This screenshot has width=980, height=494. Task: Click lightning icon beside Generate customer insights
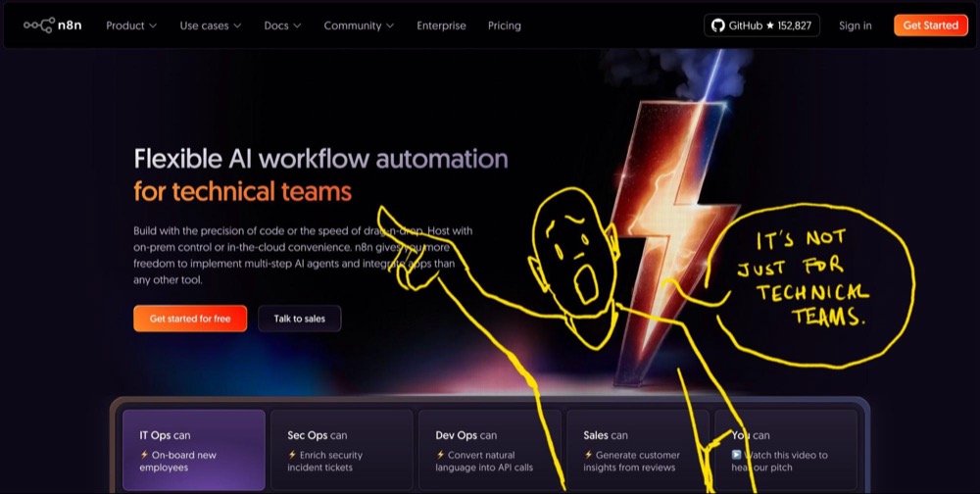pos(588,455)
